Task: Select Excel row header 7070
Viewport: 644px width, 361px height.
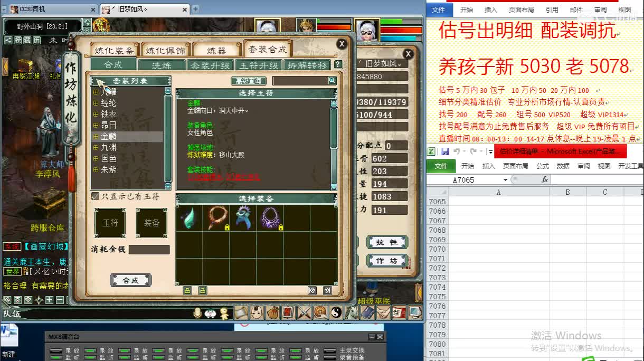Action: 437,249
